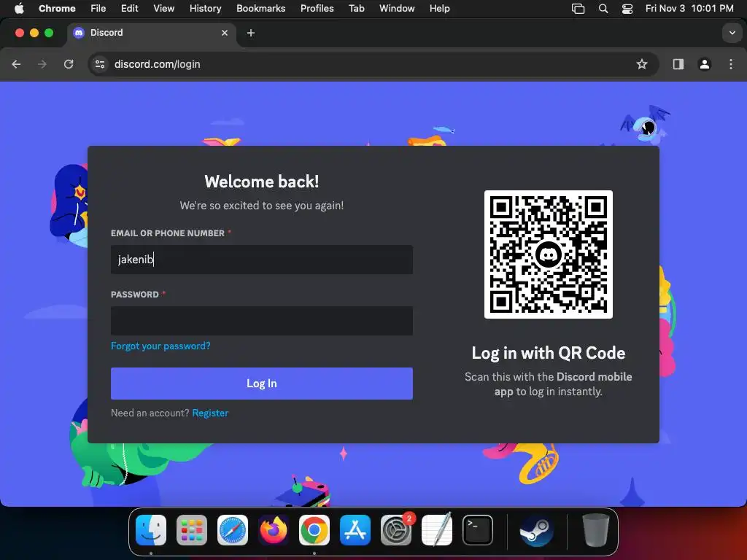
Task: Open the Apple menu
Action: (x=19, y=9)
